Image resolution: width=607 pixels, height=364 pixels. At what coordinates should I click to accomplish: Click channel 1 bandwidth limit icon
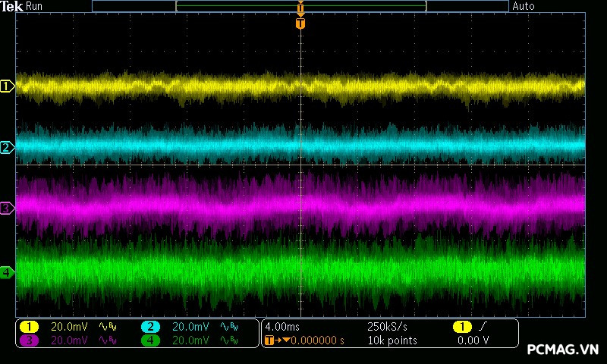click(x=108, y=327)
